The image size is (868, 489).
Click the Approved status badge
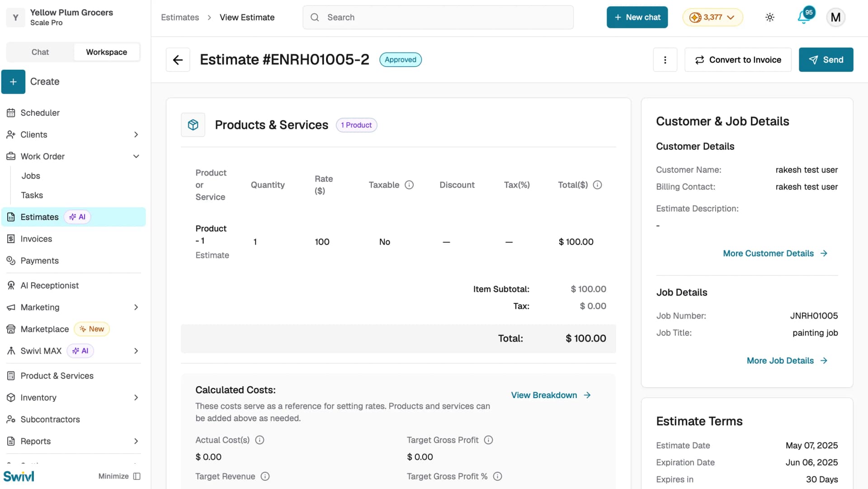401,60
